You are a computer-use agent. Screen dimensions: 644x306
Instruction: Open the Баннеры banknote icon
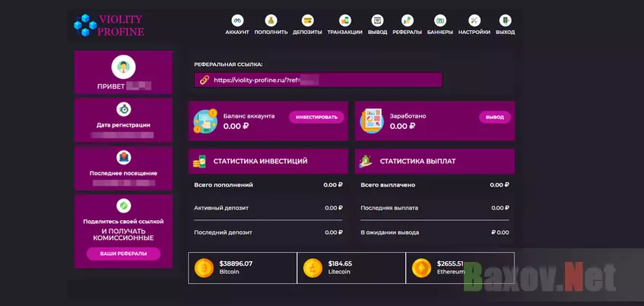click(440, 20)
